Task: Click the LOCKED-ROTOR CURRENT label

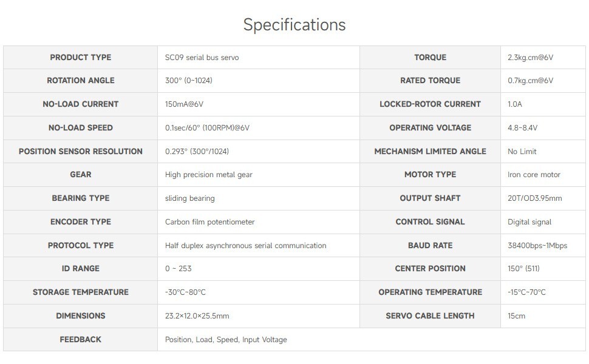Action: pyautogui.click(x=430, y=104)
